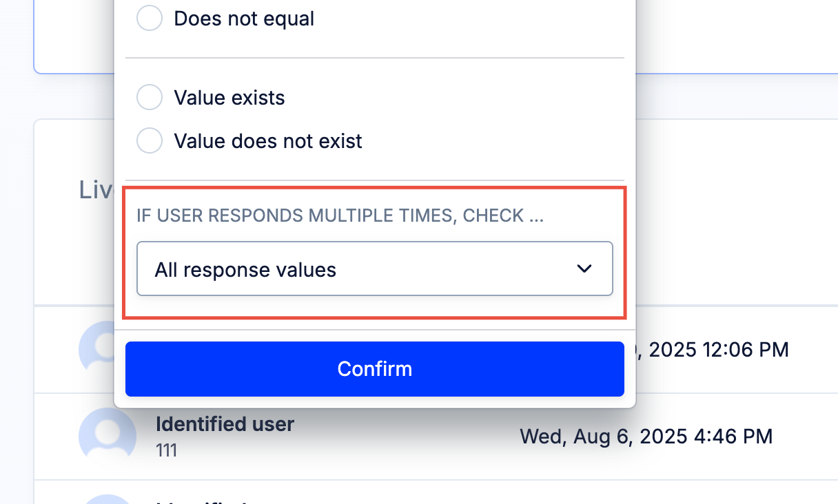Choose the "Value exists" radio option

click(x=150, y=98)
